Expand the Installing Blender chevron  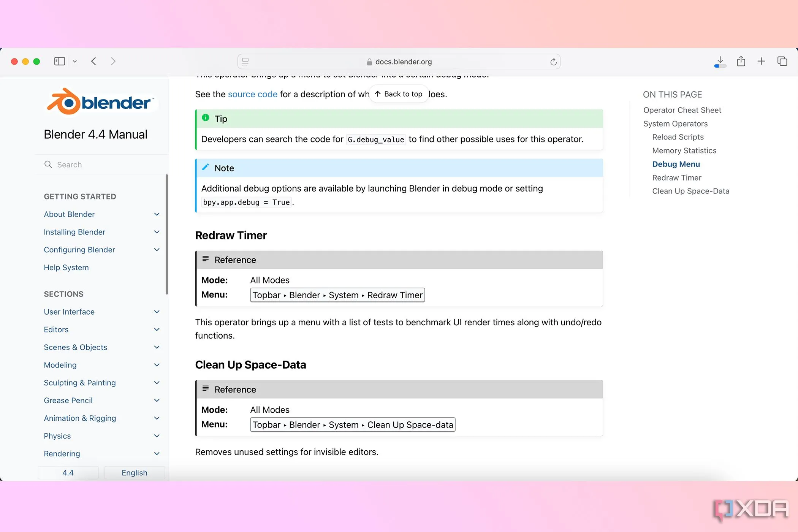pos(157,232)
